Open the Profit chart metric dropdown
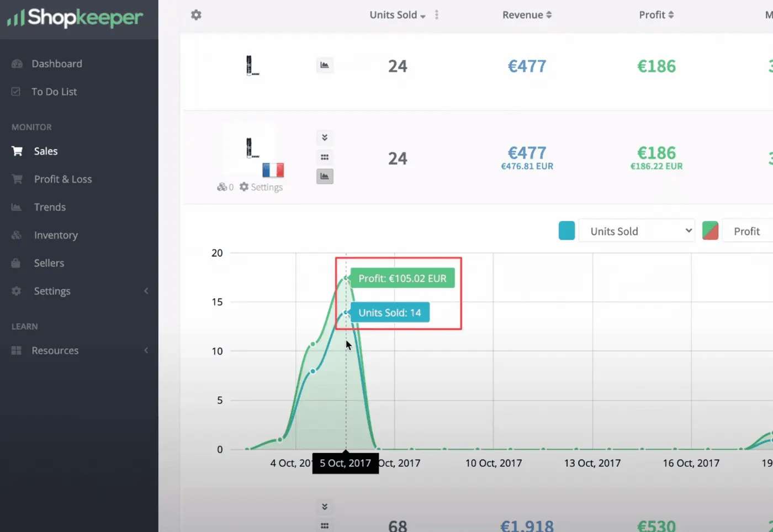773x532 pixels. [x=748, y=231]
